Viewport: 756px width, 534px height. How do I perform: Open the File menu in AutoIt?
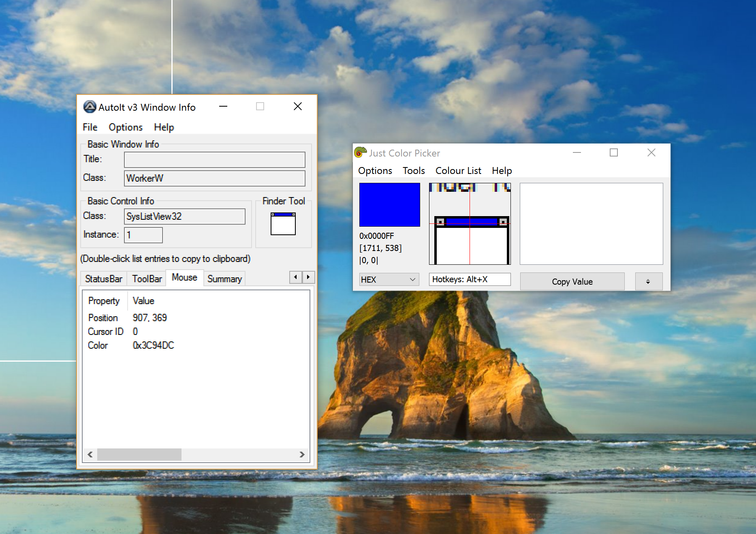pos(90,127)
